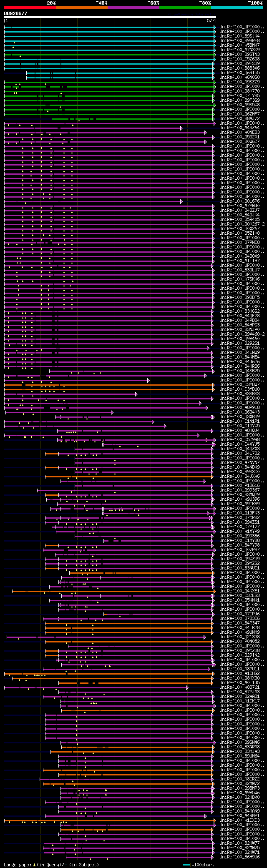The height and width of the screenshot is (868, 267).
Task: Open hit UniRef100_Q9DDT5
Action: 239,297
